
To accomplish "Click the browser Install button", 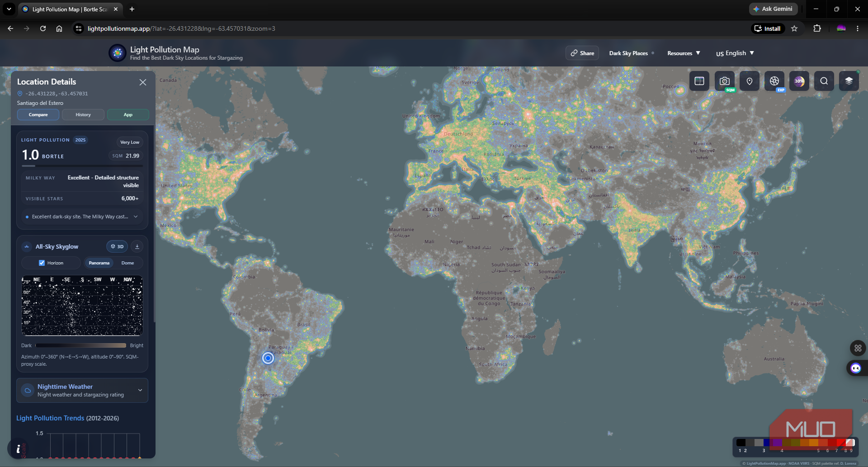I will coord(768,28).
